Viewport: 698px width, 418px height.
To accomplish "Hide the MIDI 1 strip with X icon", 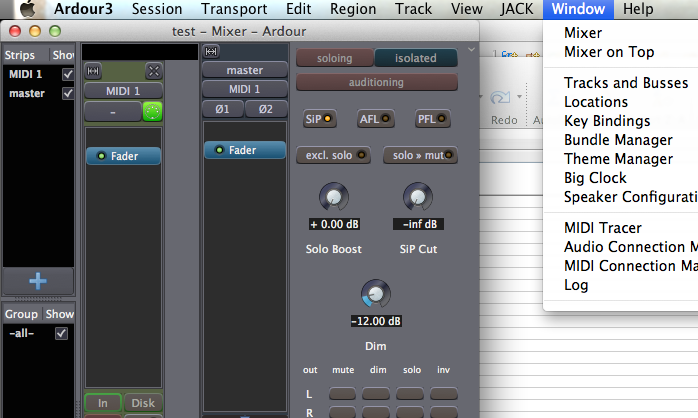I will click(153, 71).
